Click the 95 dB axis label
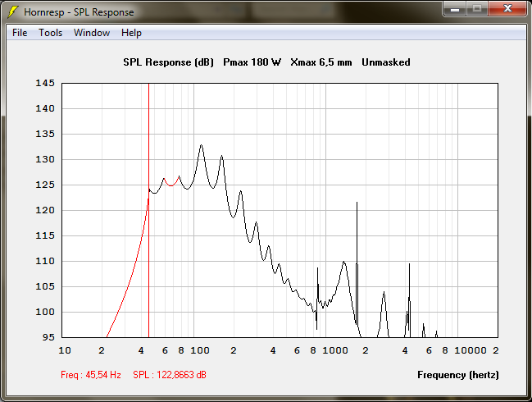This screenshot has width=532, height=402. (x=48, y=337)
